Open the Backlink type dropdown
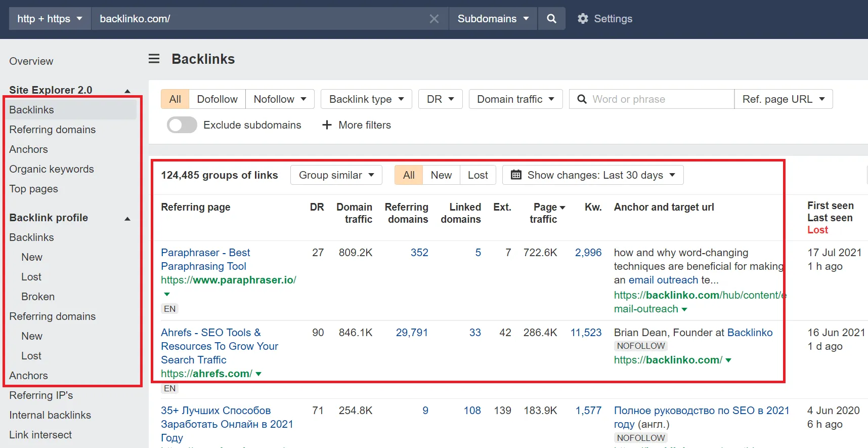868x448 pixels. [x=366, y=99]
